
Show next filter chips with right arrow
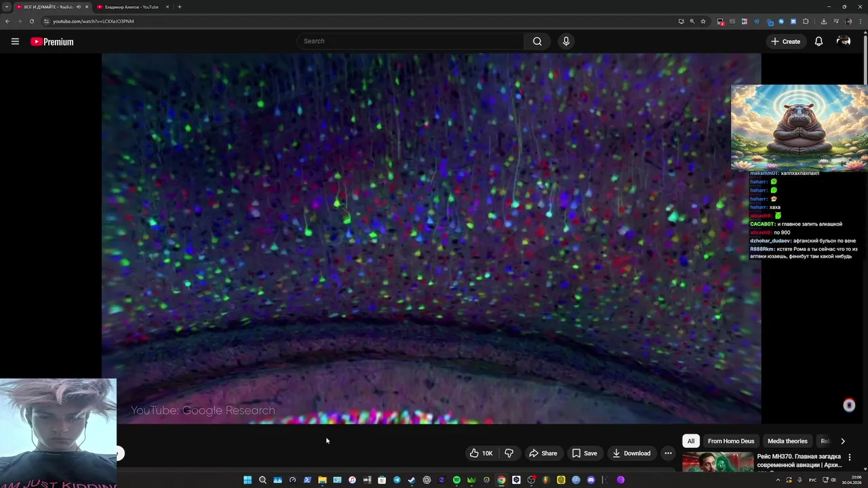843,441
